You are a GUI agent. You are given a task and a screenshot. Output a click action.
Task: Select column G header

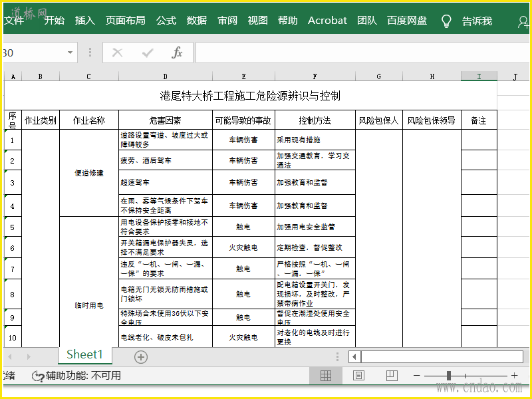(379, 76)
